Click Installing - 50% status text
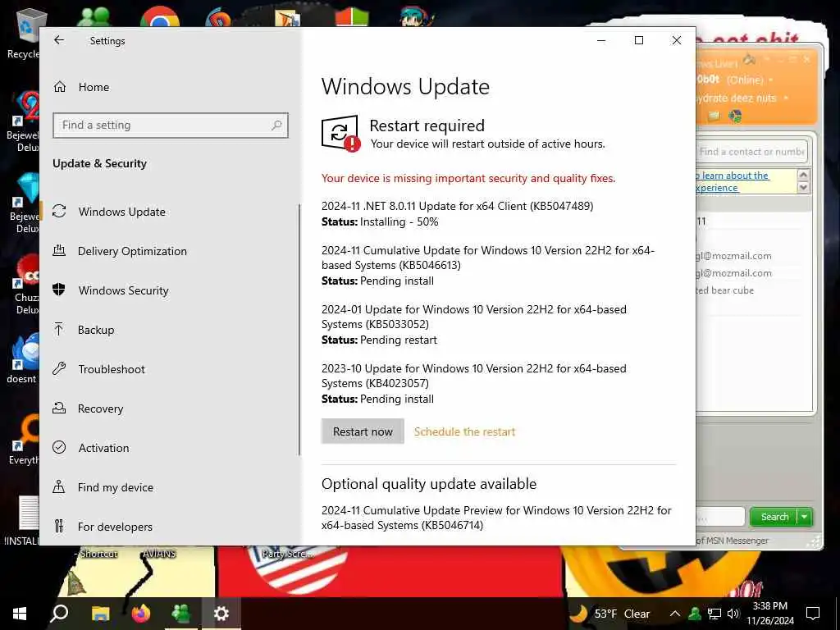This screenshot has width=840, height=630. point(399,221)
